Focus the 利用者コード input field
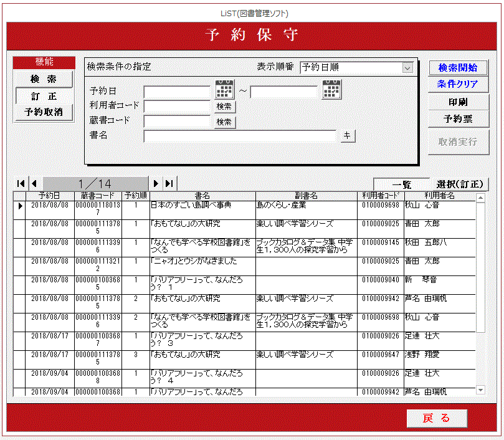504x440 pixels. pyautogui.click(x=177, y=107)
